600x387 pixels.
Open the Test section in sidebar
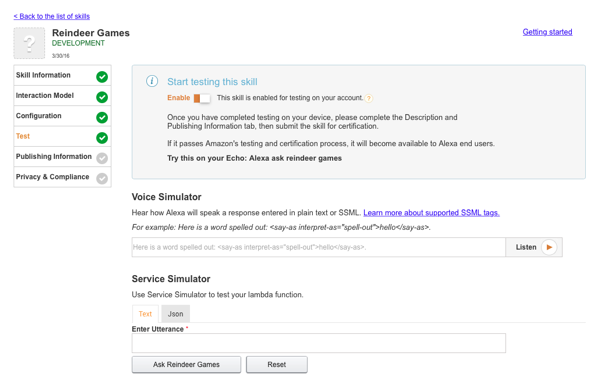click(62, 136)
